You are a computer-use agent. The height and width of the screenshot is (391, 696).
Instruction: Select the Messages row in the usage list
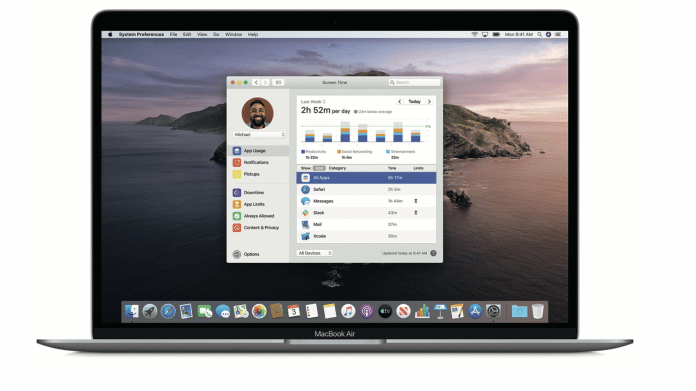click(x=366, y=201)
